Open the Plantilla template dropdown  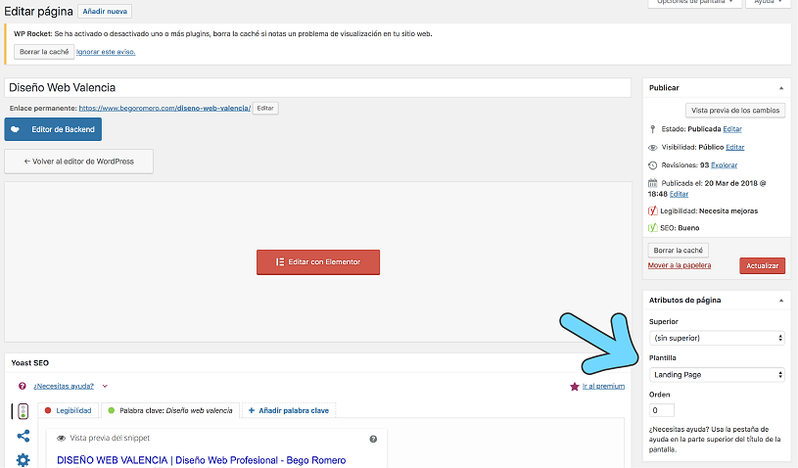coord(717,375)
